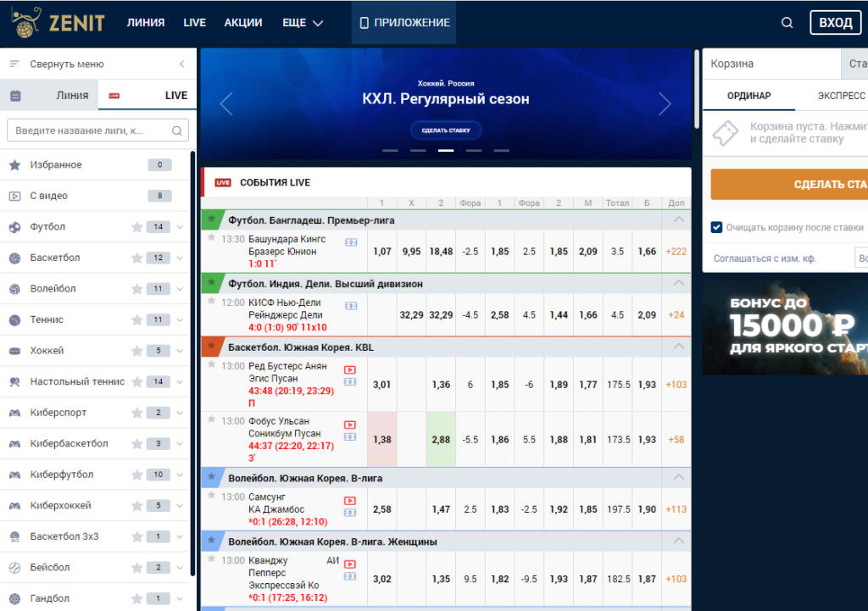This screenshot has width=868, height=611.
Task: Select ОРДИНАР bet slip tab
Action: coord(749,96)
